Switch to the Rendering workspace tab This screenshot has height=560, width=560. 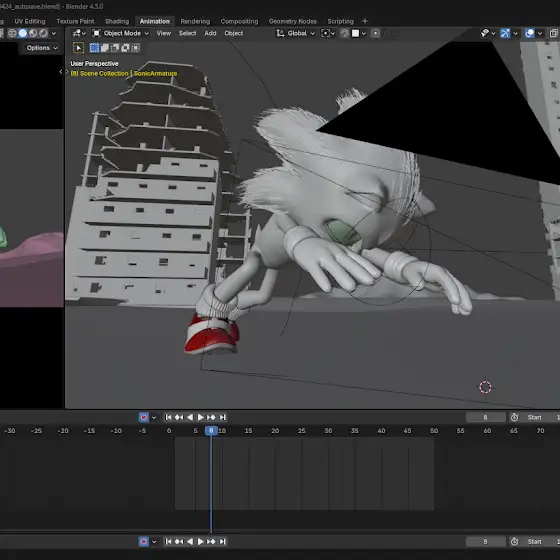[x=195, y=21]
